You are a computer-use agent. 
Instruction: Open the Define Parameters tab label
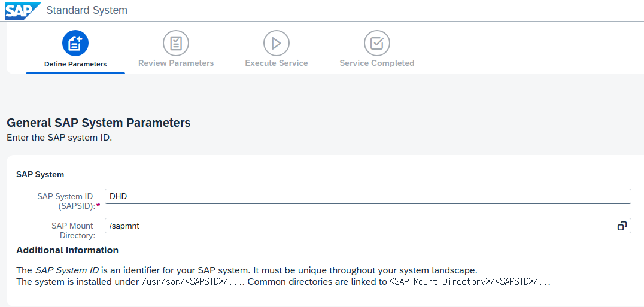point(75,64)
